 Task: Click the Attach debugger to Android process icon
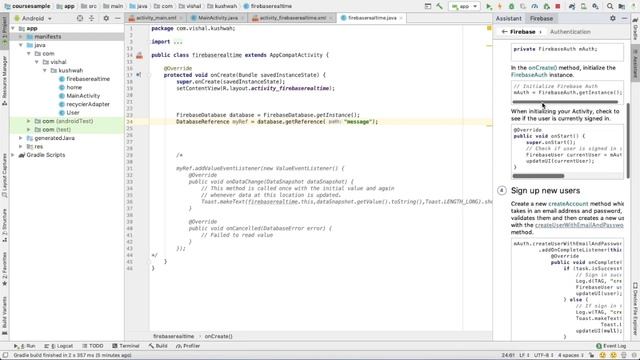547,7
